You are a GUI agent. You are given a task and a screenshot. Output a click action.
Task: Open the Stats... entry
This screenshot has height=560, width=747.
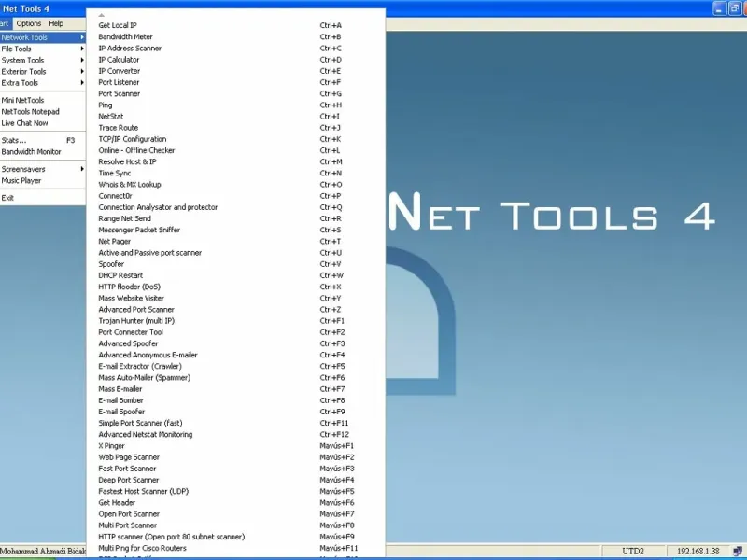click(43, 141)
